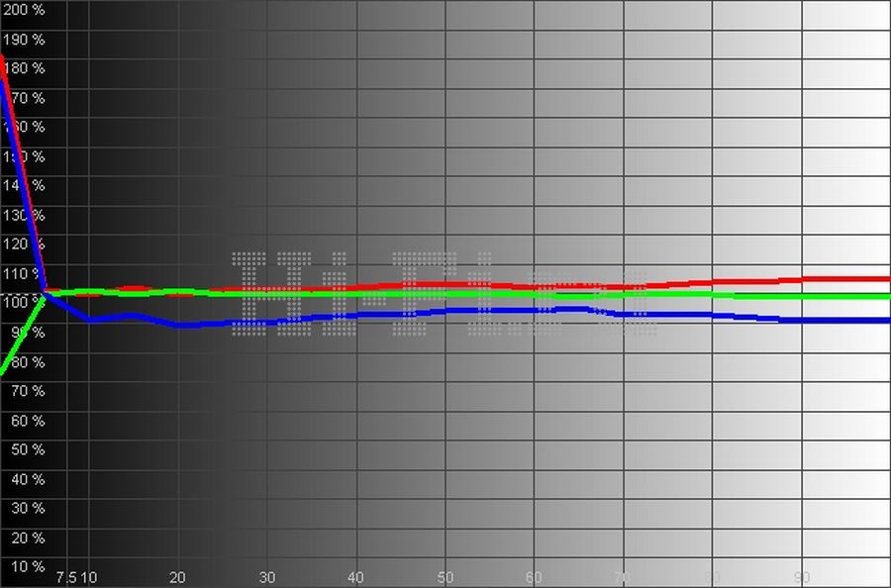Screen dimensions: 891x588
Task: Select the 7.5 label on the horizontal axis
Action: pyautogui.click(x=66, y=577)
